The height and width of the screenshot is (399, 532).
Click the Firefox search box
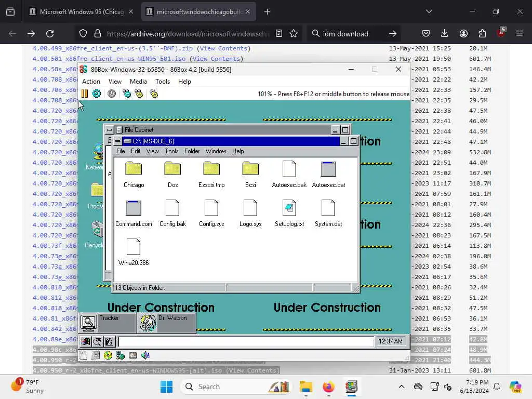(x=353, y=34)
